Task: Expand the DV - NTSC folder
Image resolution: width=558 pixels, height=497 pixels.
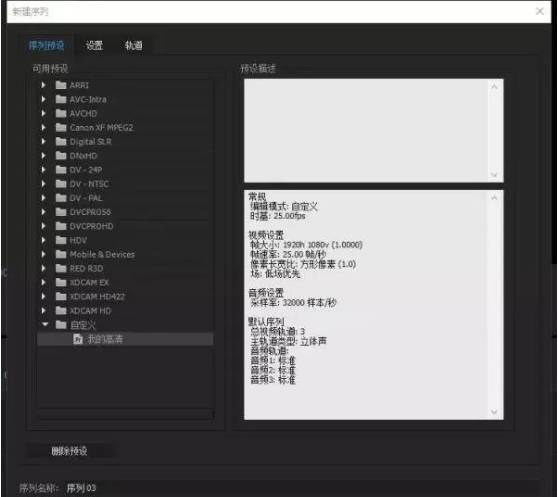Action: 43,184
